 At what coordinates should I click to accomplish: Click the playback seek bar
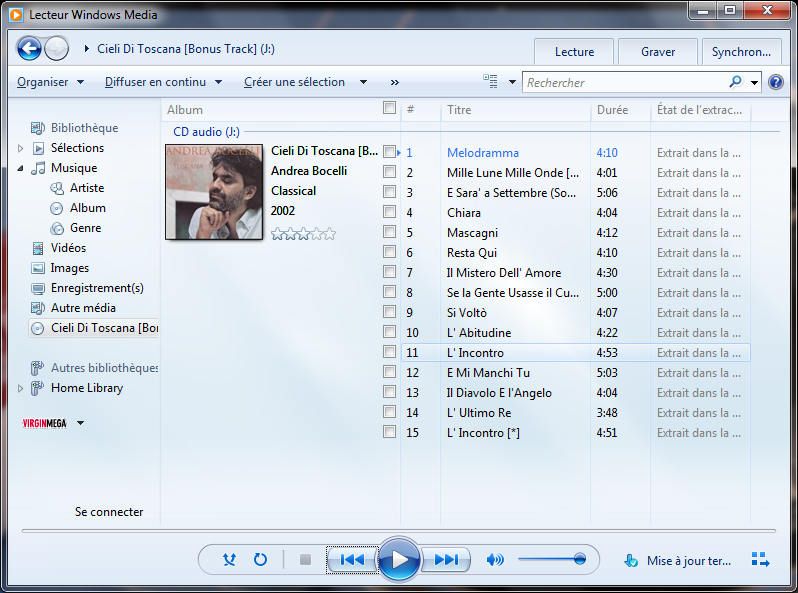[x=399, y=531]
